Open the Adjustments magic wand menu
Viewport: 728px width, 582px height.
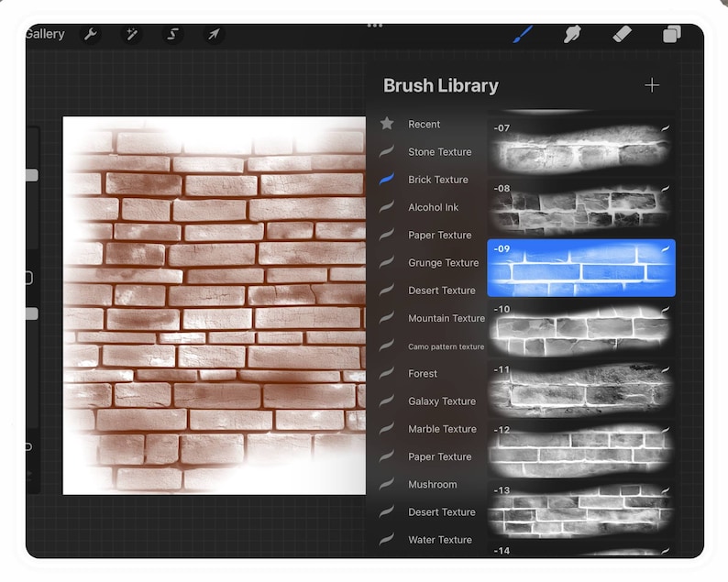(x=132, y=34)
